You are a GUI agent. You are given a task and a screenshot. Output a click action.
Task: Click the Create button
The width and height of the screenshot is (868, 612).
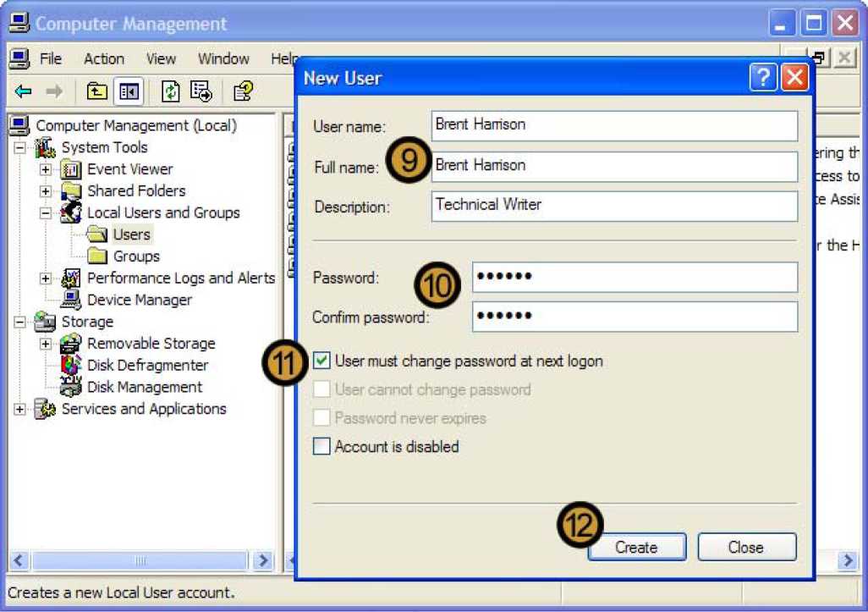636,547
